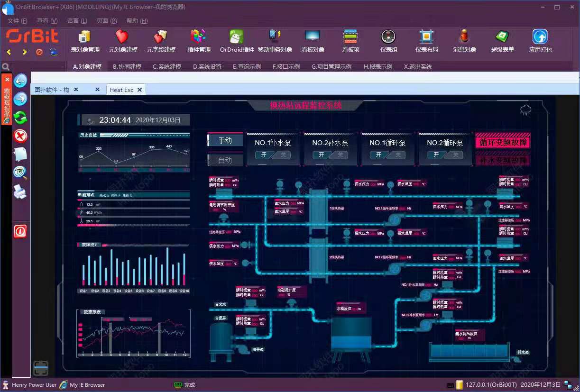Open the 表对象管理 toolbar icon

[85, 41]
